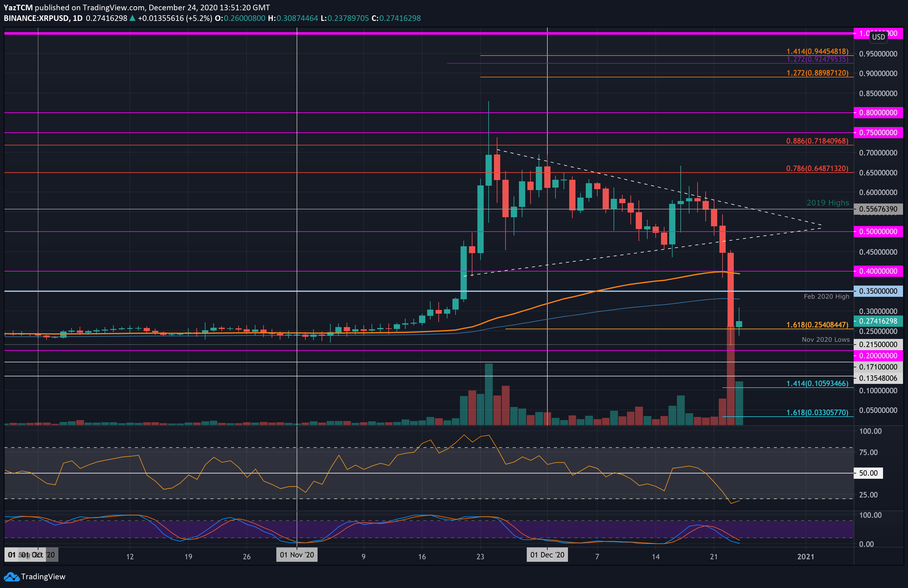The width and height of the screenshot is (908, 588).
Task: Click the +0.01355616 (+5.2%) change value
Action: 175,18
